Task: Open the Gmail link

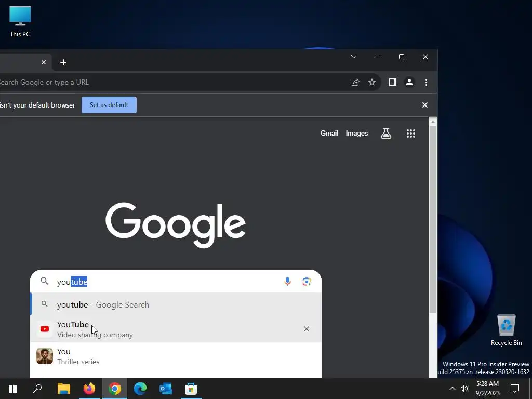Action: pyautogui.click(x=329, y=134)
